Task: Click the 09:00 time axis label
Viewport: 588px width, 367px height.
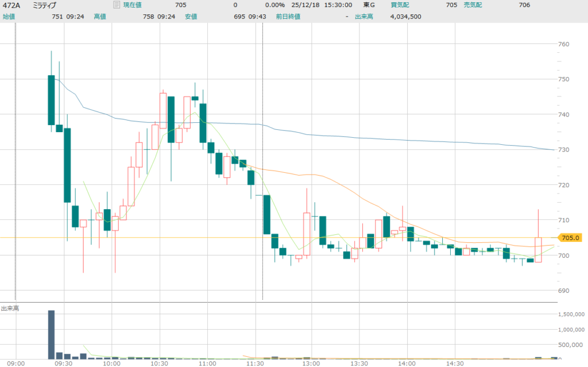Action: pyautogui.click(x=16, y=363)
